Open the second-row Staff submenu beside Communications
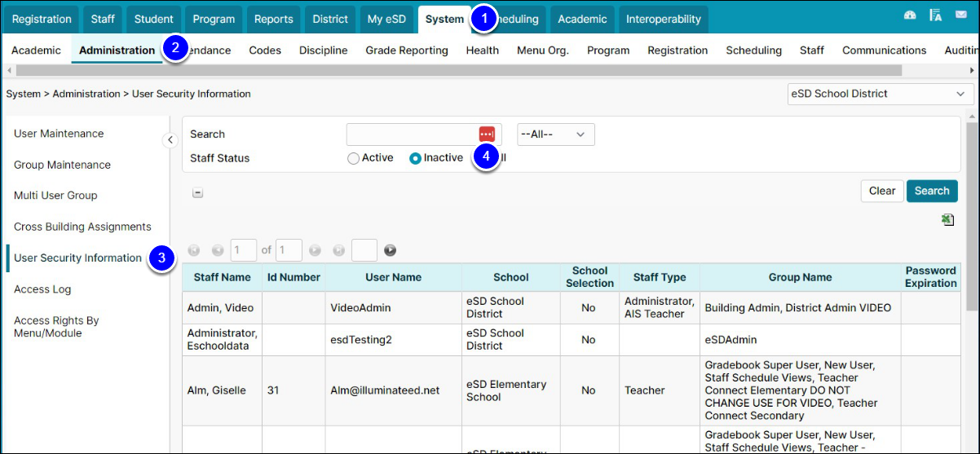The height and width of the screenshot is (454, 980). 812,51
